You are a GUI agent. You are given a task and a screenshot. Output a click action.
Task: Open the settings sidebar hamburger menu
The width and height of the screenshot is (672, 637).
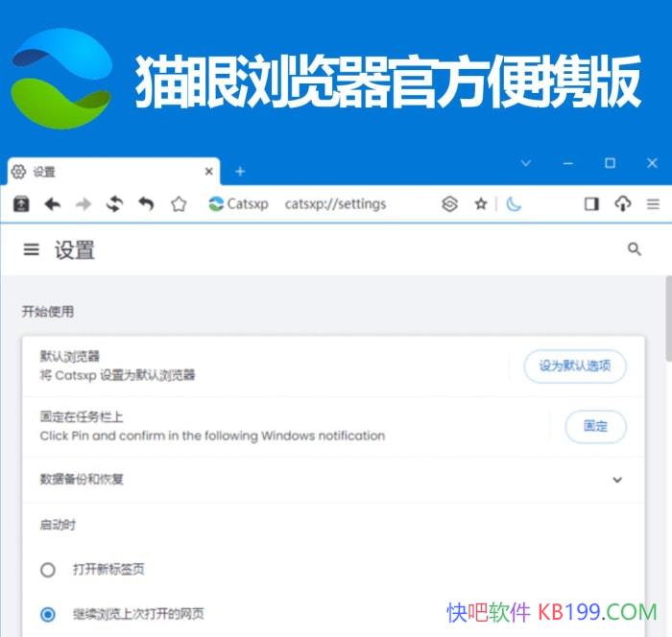coord(32,249)
